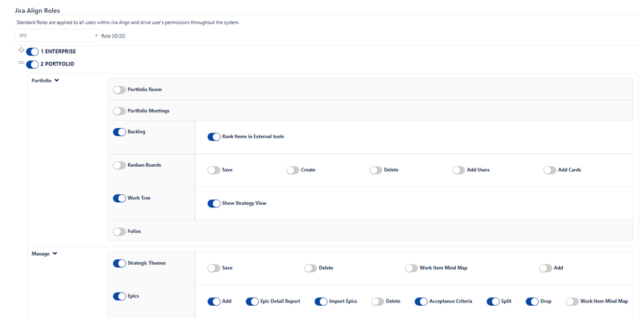Enable Kanban Boards Add Cards permission
The image size is (644, 318).
[x=550, y=171]
